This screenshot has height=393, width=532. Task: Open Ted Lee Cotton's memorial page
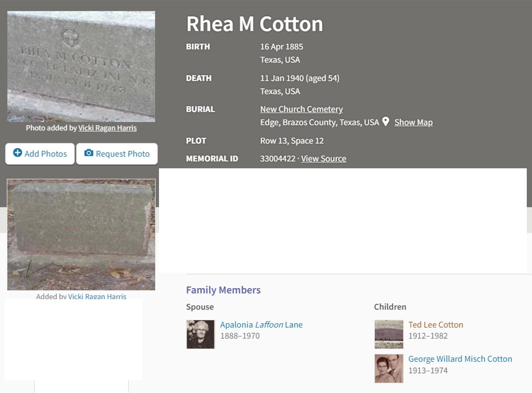click(x=436, y=325)
